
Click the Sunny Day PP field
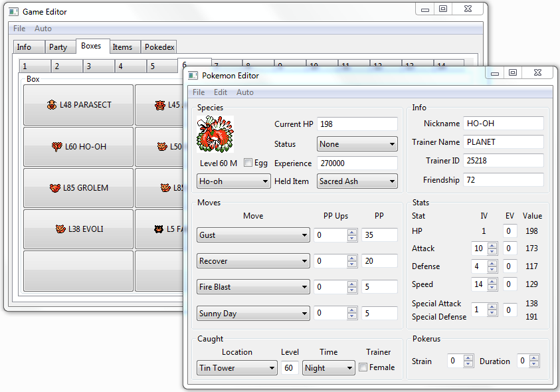[379, 313]
